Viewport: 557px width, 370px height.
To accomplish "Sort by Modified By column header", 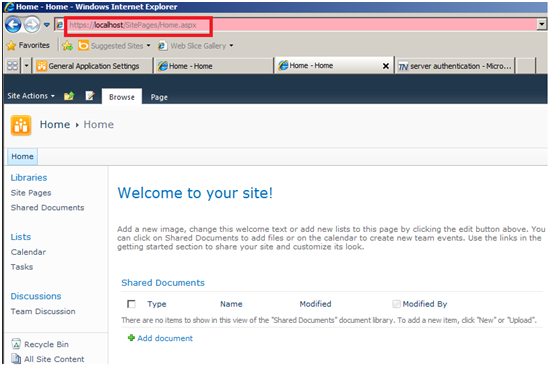I will [x=425, y=304].
